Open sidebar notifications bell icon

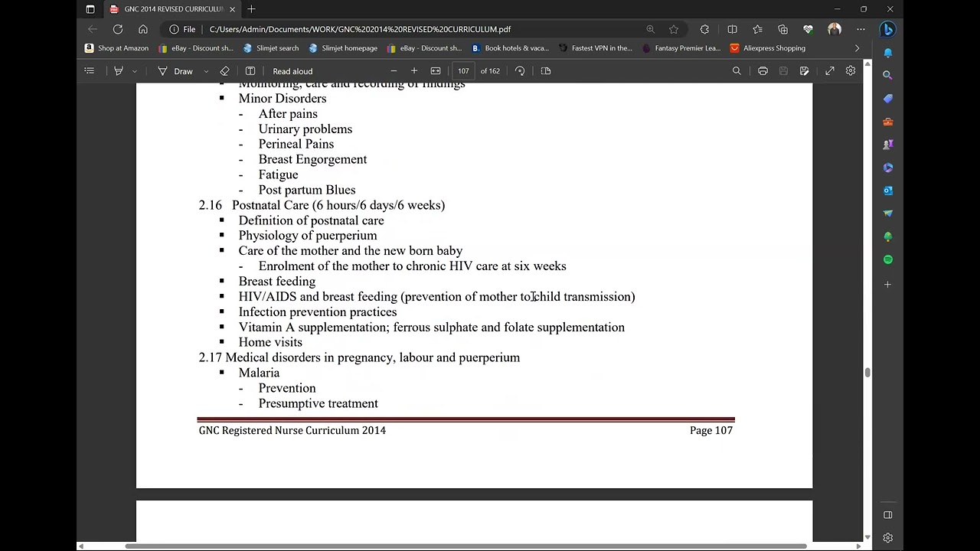pos(888,53)
